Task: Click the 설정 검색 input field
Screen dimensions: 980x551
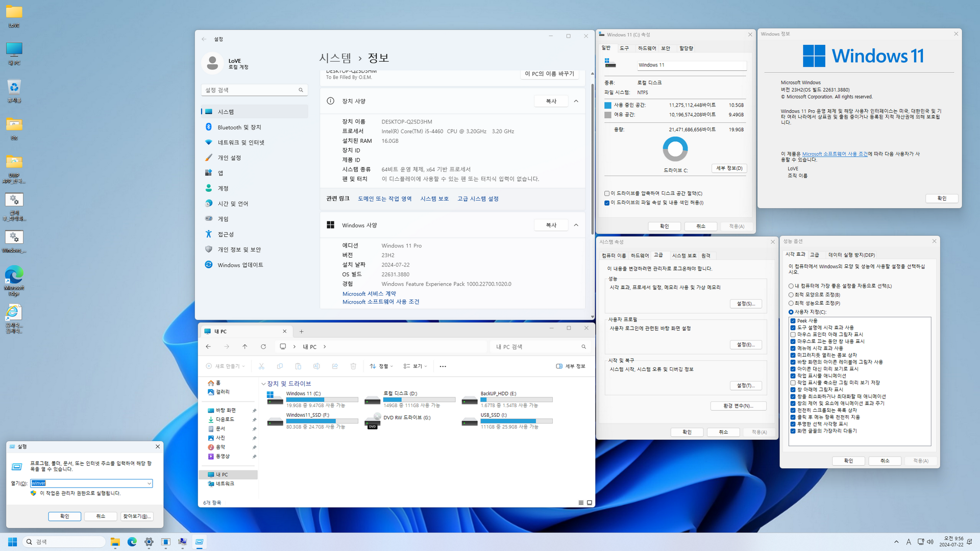Action: (250, 90)
